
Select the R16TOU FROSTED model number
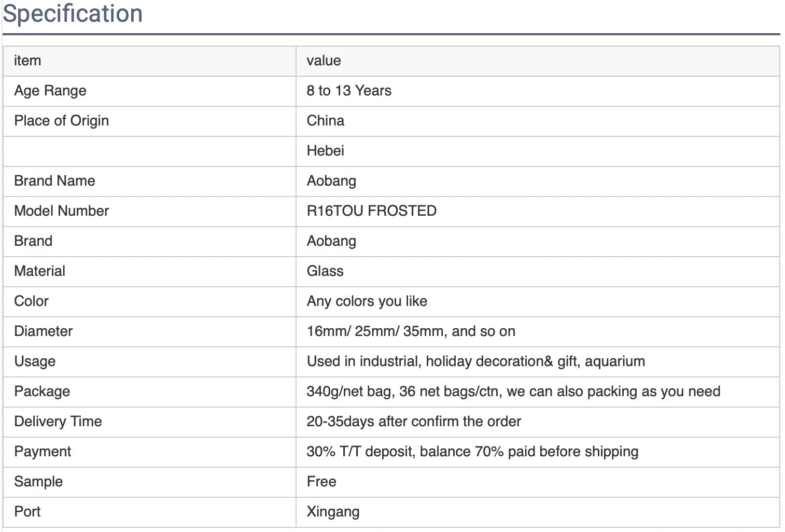(x=371, y=211)
